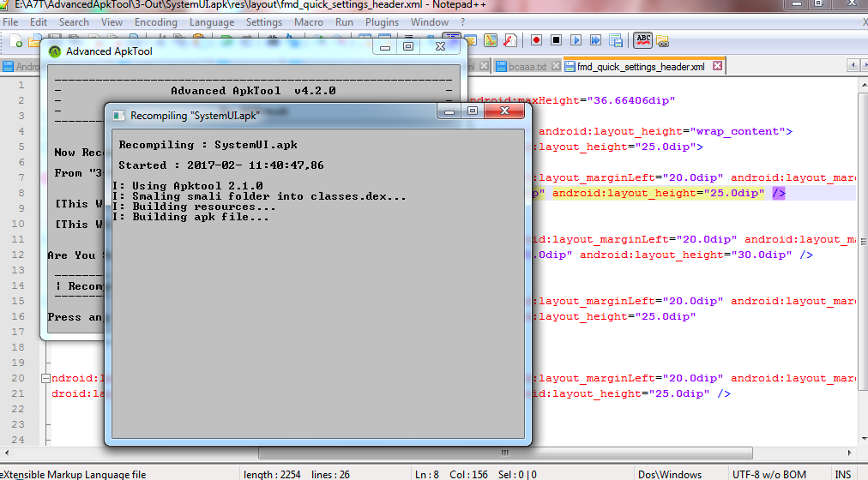Click android:layout_height="30.0dip" on line 12

[x=686, y=255]
